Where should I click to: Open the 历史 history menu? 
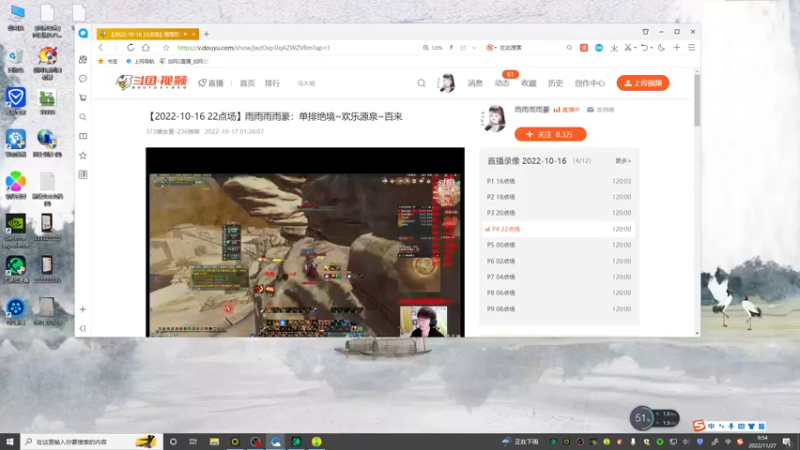pos(555,83)
